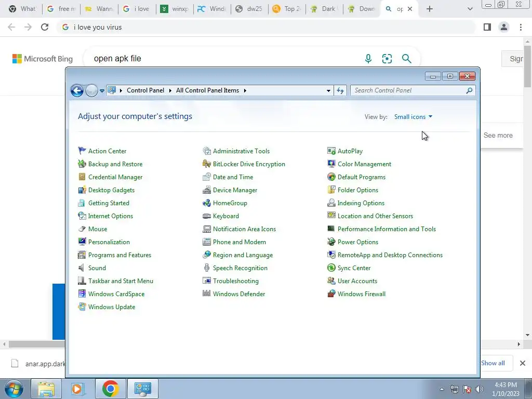Image resolution: width=532 pixels, height=399 pixels.
Task: Open the Internet Options globe icon
Action: (x=82, y=216)
